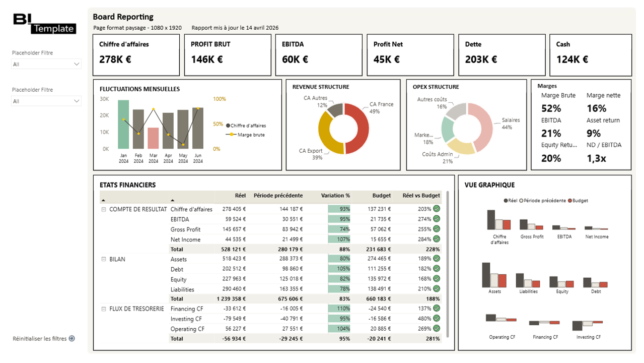Click green check icon in Investing CF row
Viewport: 644px width, 363px height.
(x=437, y=319)
